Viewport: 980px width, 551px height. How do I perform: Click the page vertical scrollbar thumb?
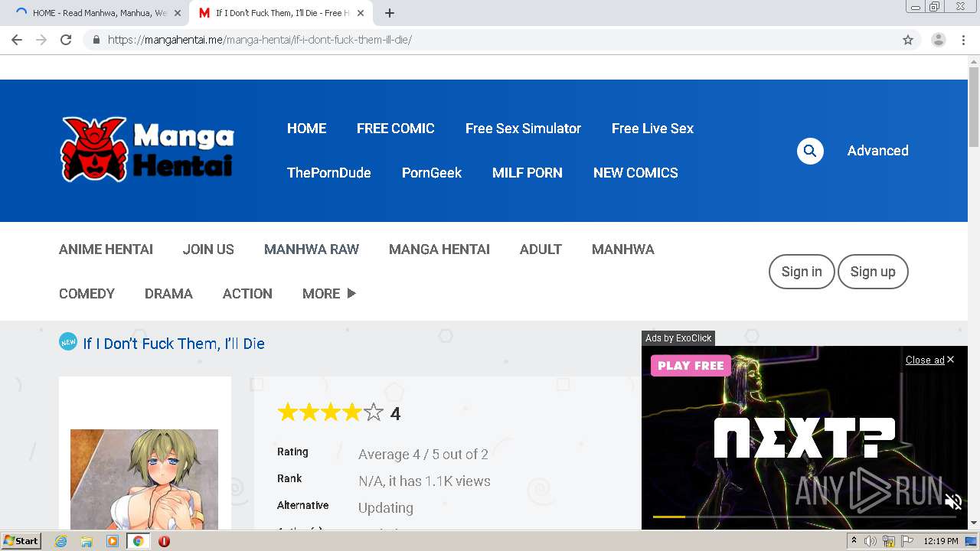pos(974,107)
